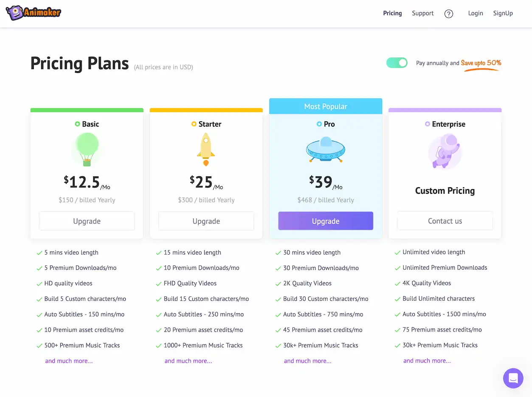
Task: Click the Enterprise astronaut icon
Action: [x=445, y=151]
